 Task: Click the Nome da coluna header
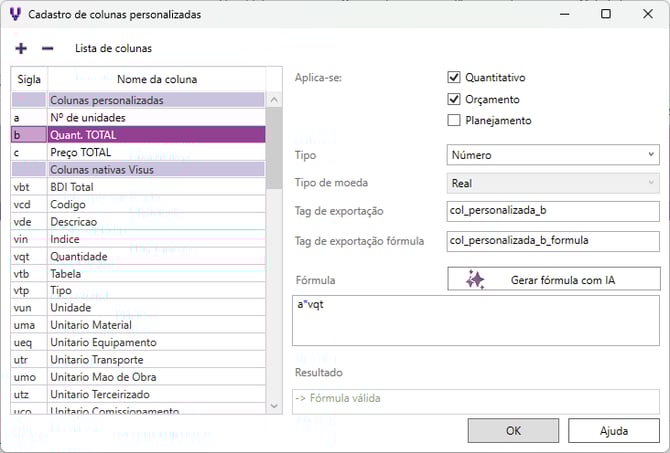coord(157,79)
